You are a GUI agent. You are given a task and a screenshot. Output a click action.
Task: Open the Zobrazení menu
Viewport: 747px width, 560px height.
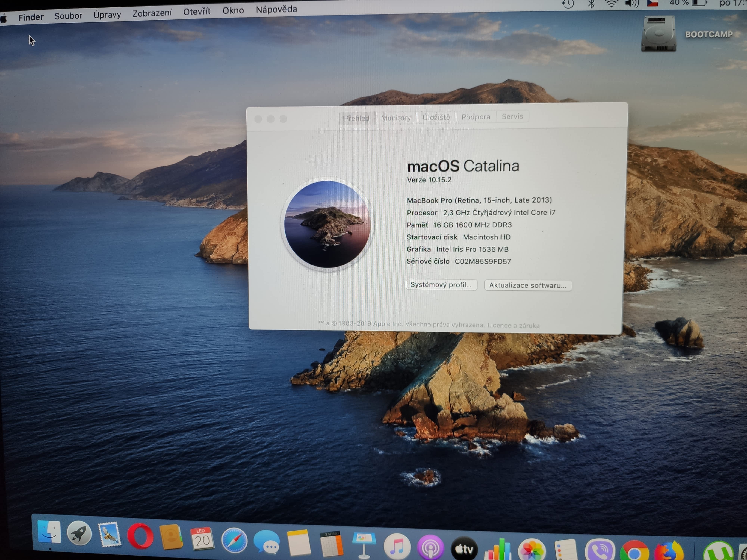click(x=152, y=13)
